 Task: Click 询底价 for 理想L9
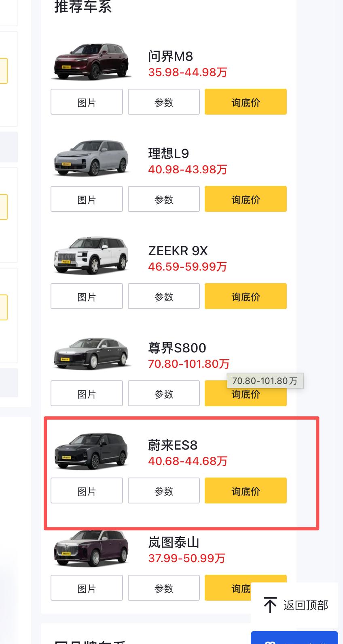pyautogui.click(x=246, y=199)
